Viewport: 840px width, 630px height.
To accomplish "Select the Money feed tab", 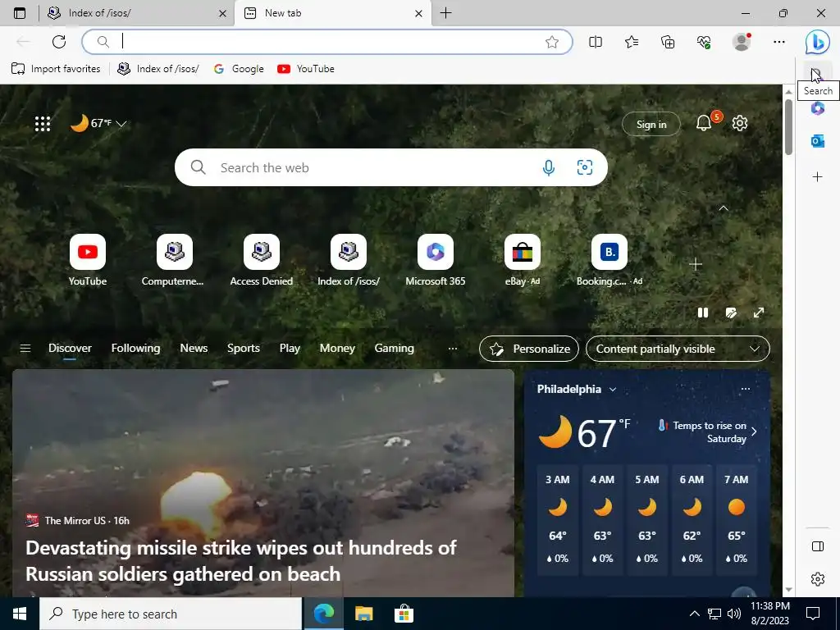I will pyautogui.click(x=337, y=348).
